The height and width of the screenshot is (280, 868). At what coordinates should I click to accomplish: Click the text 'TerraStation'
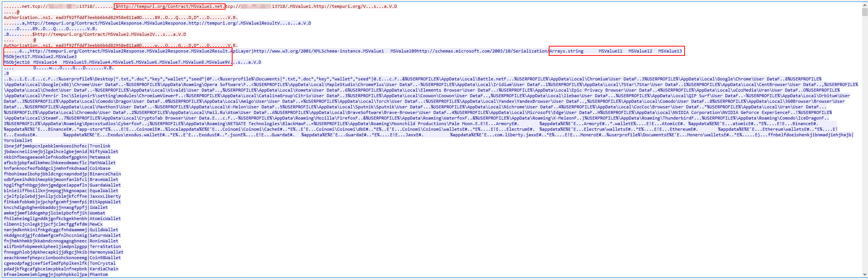(105, 246)
